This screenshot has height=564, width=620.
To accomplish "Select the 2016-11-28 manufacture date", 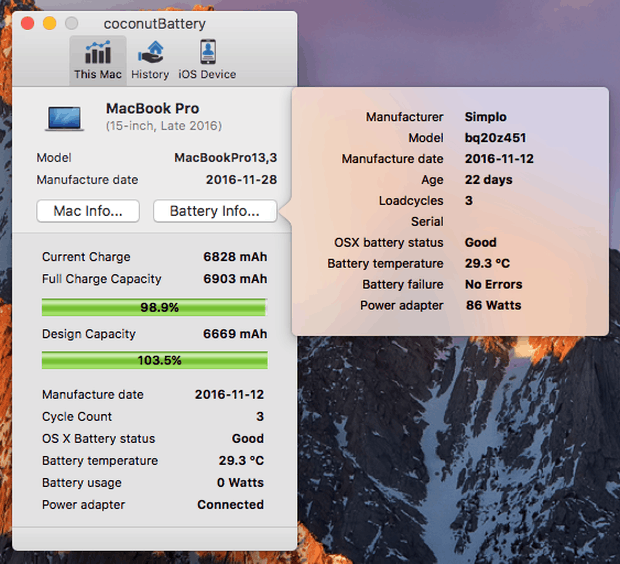I will pyautogui.click(x=241, y=180).
